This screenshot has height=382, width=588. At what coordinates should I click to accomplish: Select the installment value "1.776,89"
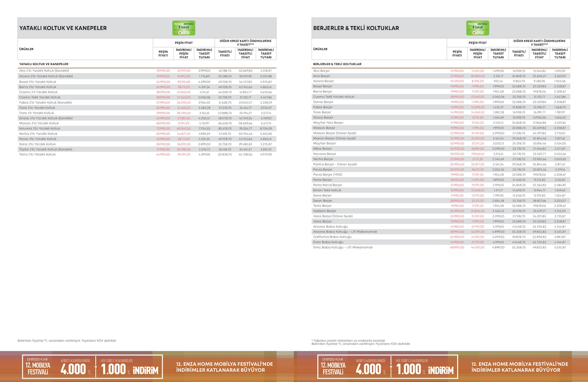pos(204,76)
